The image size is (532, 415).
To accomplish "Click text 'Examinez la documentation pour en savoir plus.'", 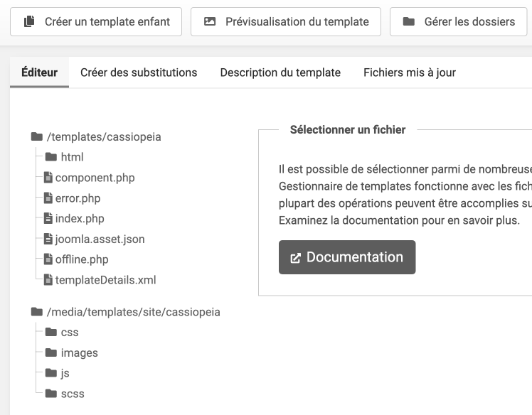I will tap(399, 220).
